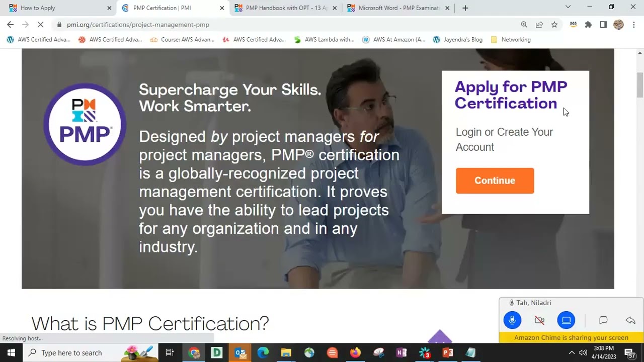Click the browser forward arrow
This screenshot has width=644, height=362.
coord(25,25)
